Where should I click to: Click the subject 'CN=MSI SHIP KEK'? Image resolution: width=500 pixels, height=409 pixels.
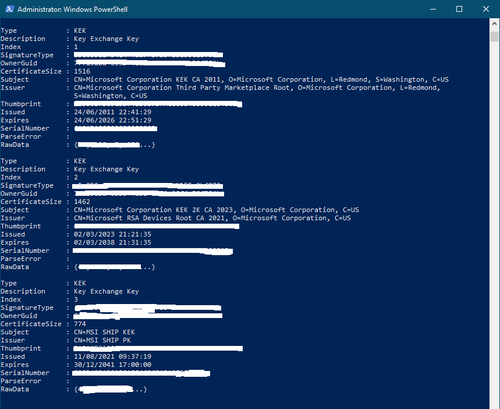pyautogui.click(x=104, y=332)
